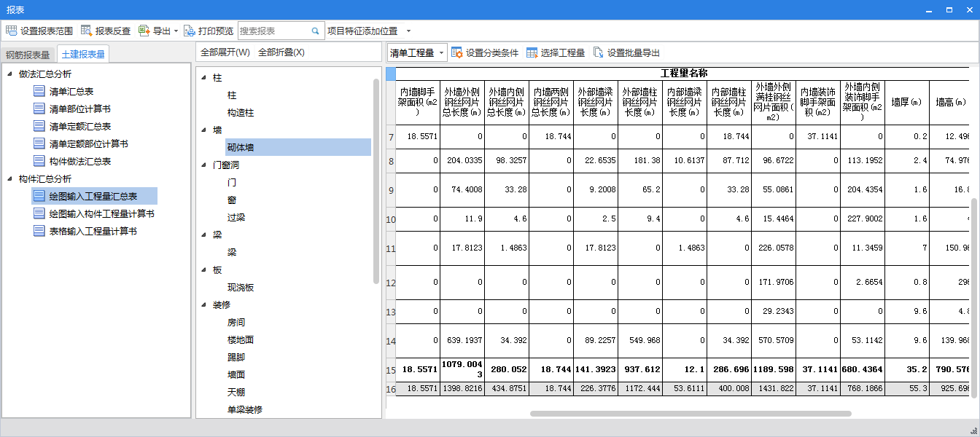Click the 墙厚(m) column header

pyautogui.click(x=906, y=103)
